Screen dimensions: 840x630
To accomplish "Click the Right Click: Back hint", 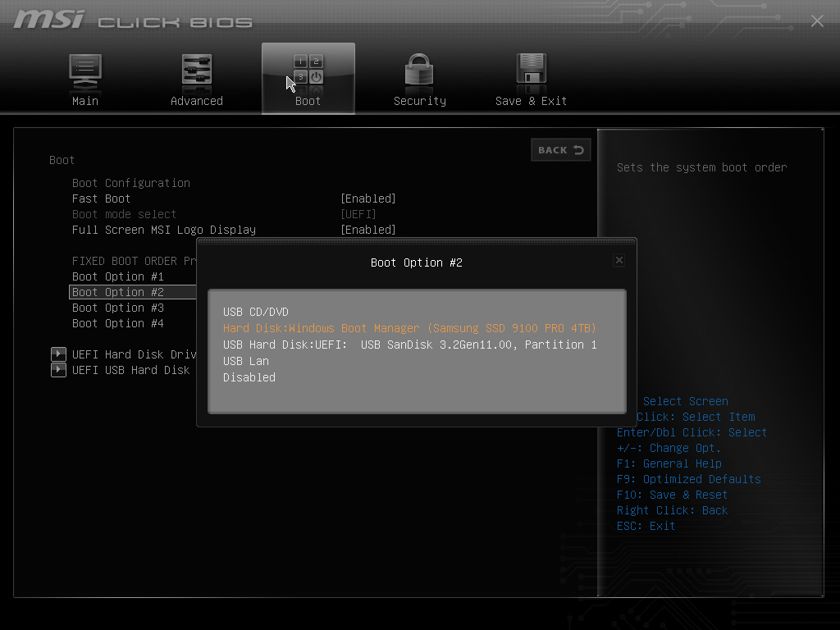I will point(672,510).
